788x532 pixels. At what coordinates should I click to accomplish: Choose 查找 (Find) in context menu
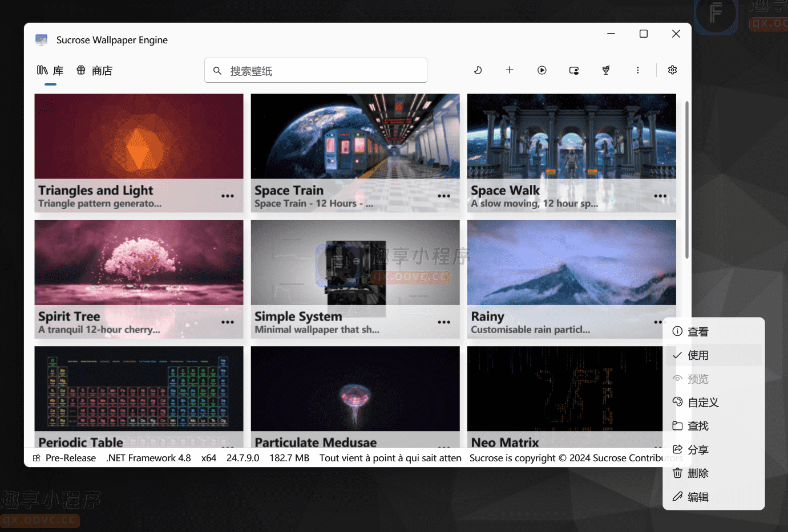(x=714, y=426)
